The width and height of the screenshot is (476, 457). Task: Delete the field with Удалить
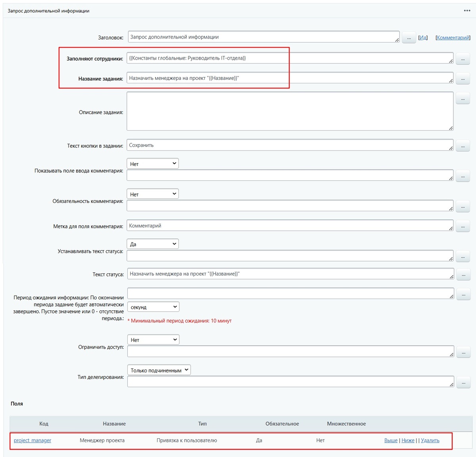(430, 440)
